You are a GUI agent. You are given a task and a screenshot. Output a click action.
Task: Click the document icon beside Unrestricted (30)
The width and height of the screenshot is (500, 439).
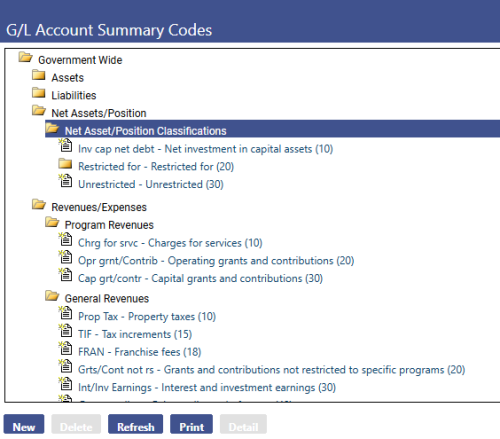65,181
